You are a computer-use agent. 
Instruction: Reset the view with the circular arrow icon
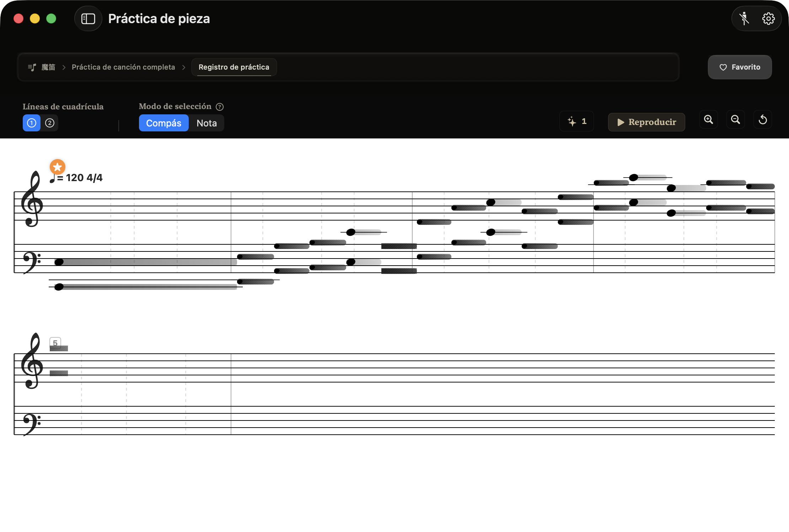tap(763, 120)
